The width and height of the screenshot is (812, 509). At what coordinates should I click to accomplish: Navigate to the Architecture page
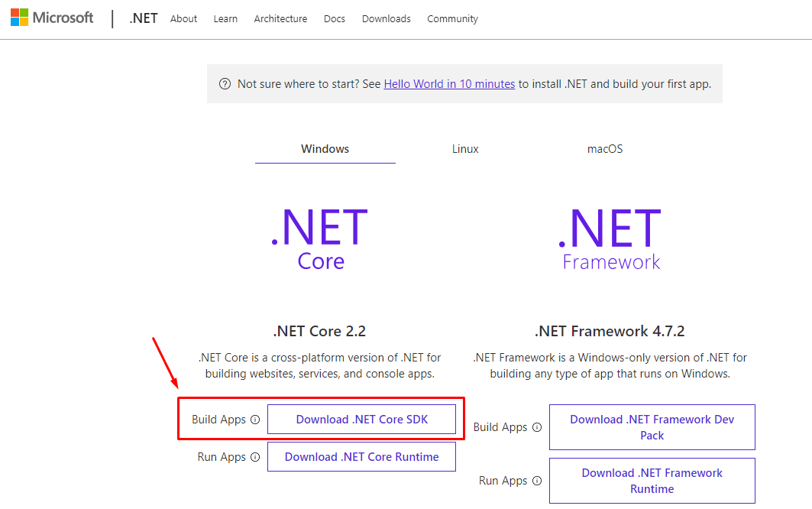[280, 18]
